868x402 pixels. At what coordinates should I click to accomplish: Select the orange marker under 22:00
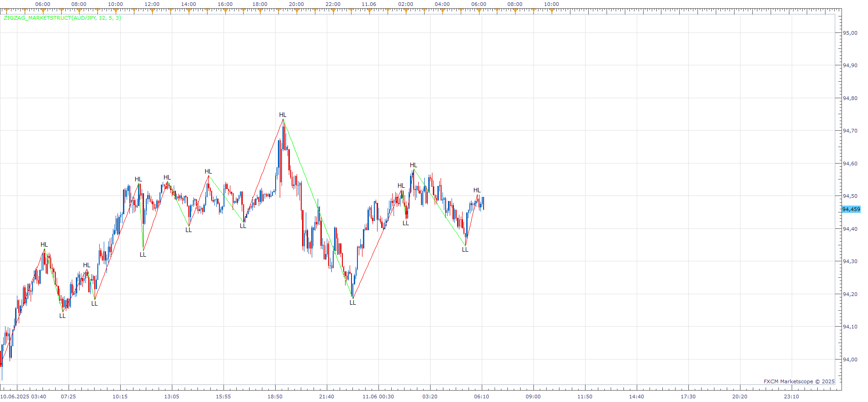pos(333,11)
